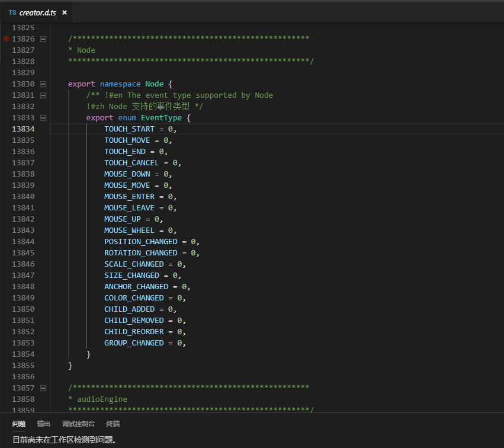Collapse the enum EventType block
This screenshot has height=448, width=504.
coord(43,118)
